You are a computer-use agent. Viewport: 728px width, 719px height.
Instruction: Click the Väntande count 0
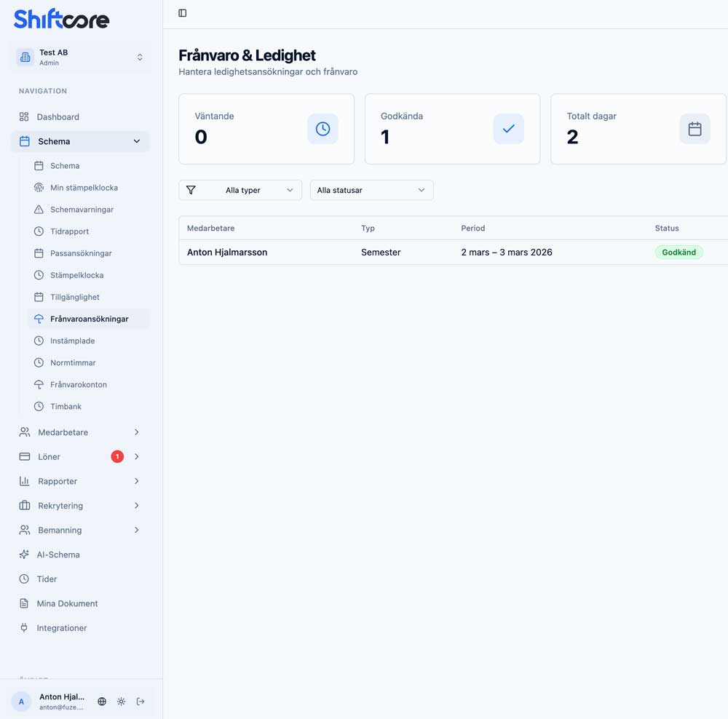point(201,137)
